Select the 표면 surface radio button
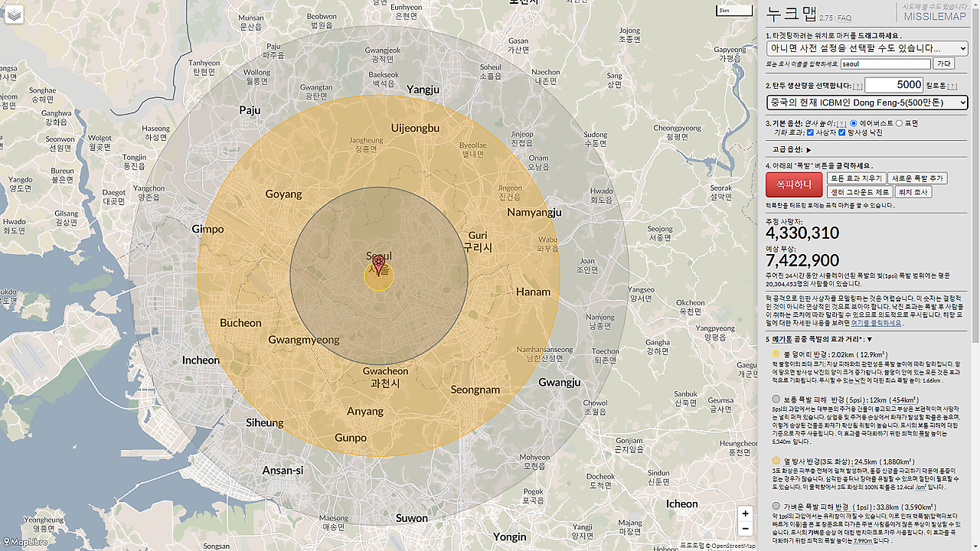The width and height of the screenshot is (980, 551). [900, 123]
